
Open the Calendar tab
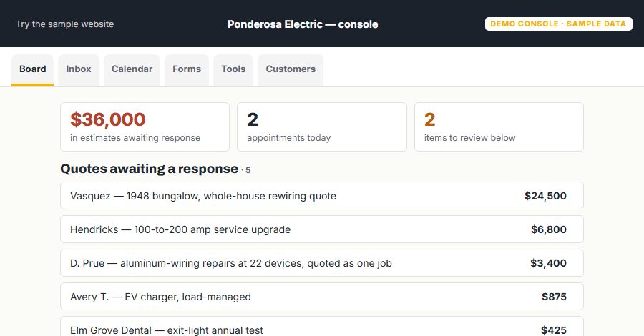click(132, 69)
